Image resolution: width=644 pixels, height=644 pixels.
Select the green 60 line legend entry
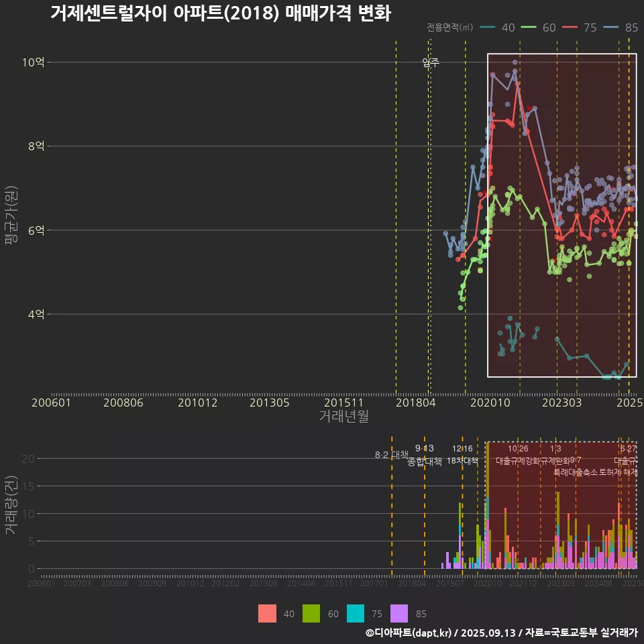click(539, 28)
